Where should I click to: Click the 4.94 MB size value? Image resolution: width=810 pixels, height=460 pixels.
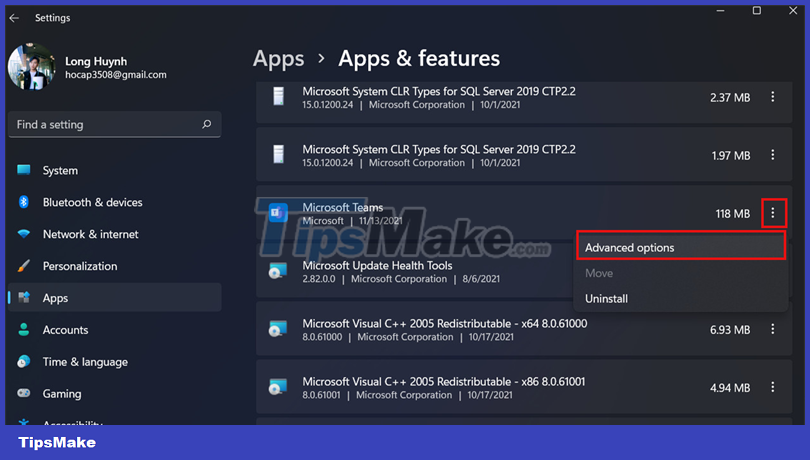[730, 388]
